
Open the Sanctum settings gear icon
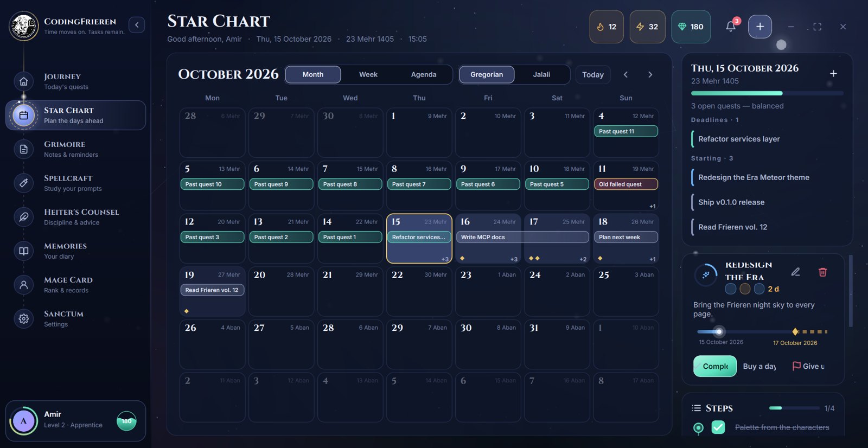[x=23, y=319]
